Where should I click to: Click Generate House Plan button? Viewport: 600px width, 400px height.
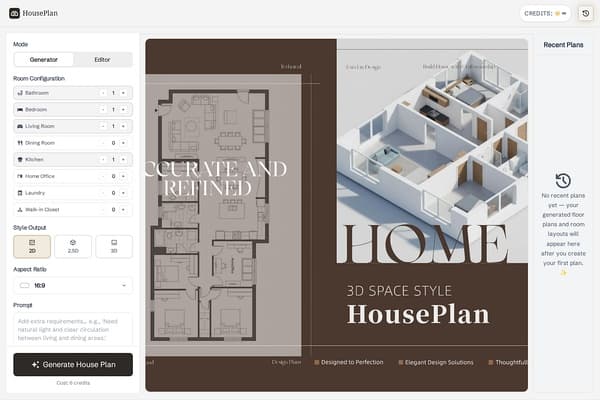point(73,364)
